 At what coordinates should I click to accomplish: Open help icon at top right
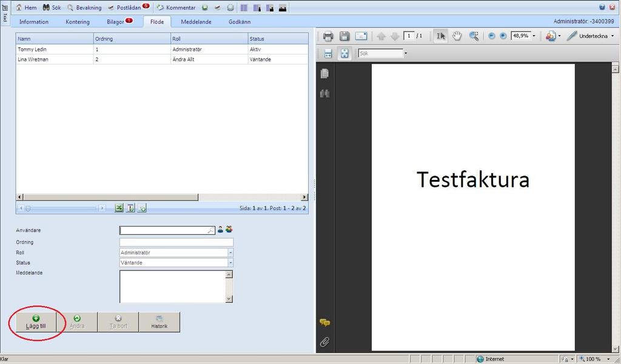(602, 7)
